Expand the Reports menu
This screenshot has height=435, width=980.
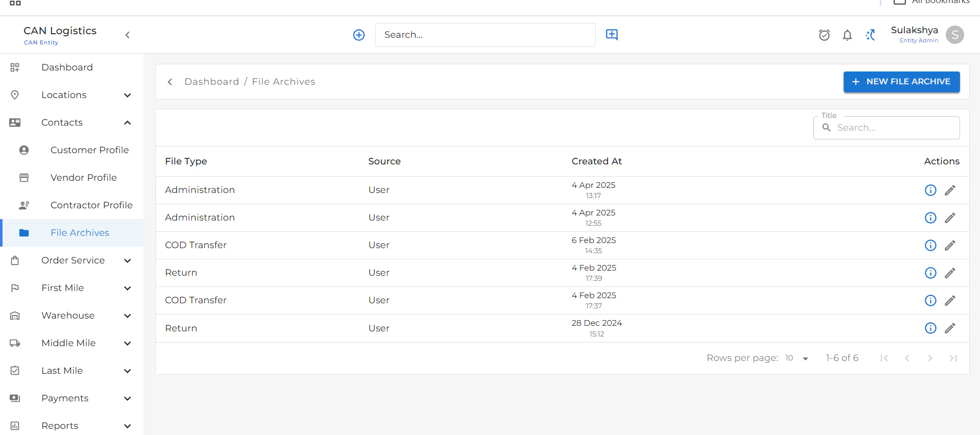pyautogui.click(x=128, y=426)
